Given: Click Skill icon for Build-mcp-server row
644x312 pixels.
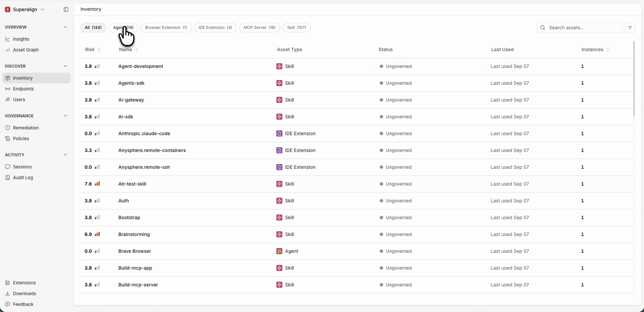Looking at the screenshot, I should point(279,285).
